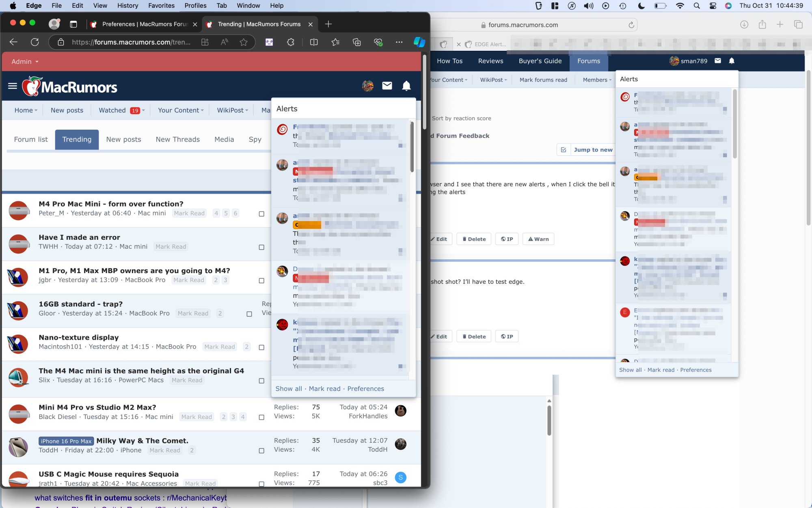812x508 pixels.
Task: Expand Your Content dropdown in Safari
Action: click(x=466, y=80)
